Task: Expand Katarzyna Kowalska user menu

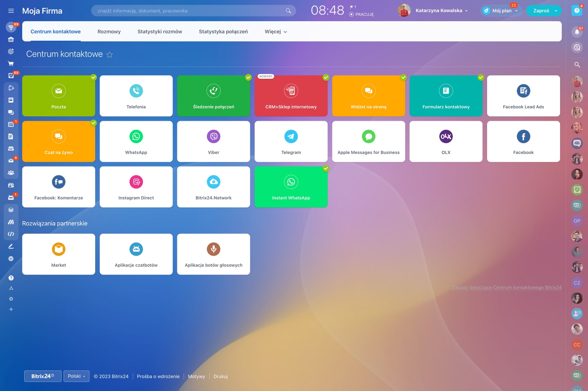Action: (x=442, y=11)
